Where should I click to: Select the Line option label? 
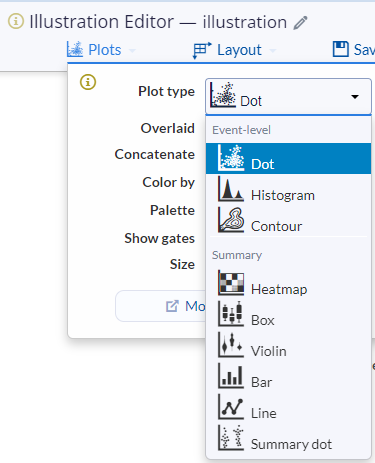click(x=264, y=413)
